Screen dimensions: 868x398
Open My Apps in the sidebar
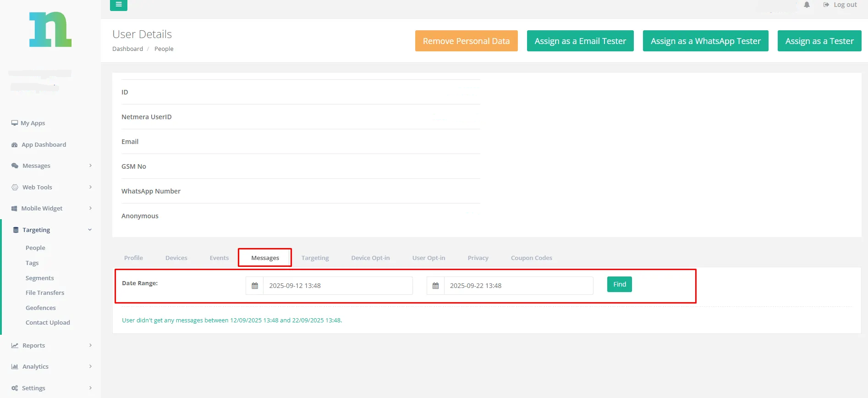click(33, 123)
